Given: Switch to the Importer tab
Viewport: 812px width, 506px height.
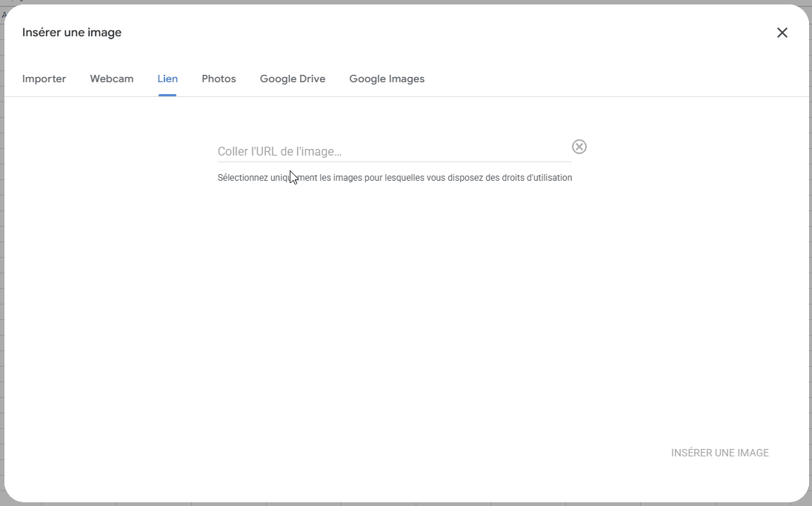Looking at the screenshot, I should (44, 79).
